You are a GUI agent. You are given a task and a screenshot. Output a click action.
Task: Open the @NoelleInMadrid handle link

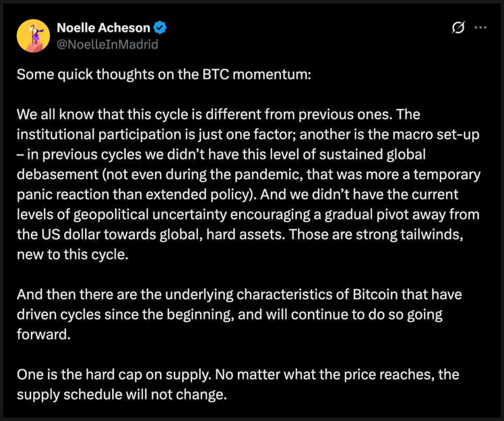pos(106,44)
